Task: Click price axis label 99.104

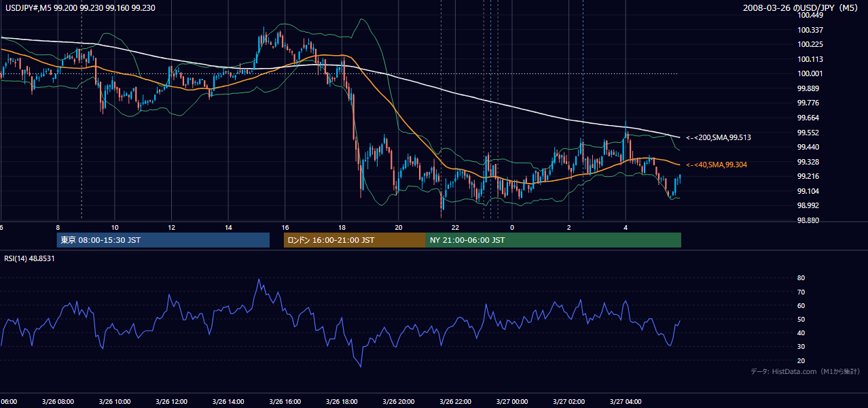Action: point(809,191)
